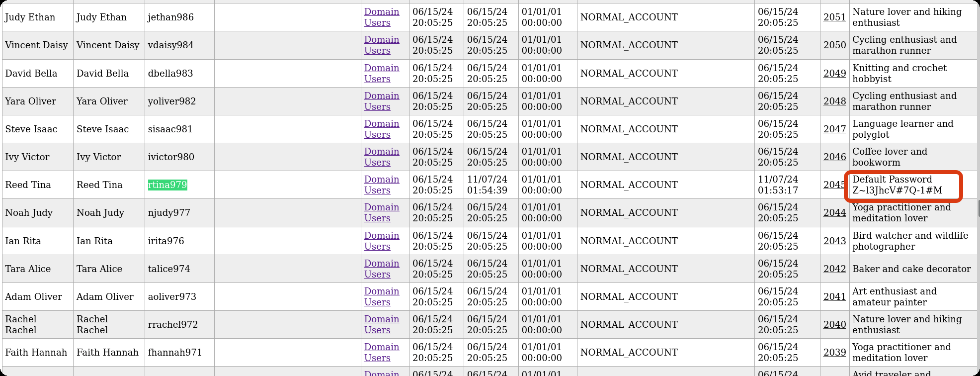980x376 pixels.
Task: Select username cell yoliver982
Action: pos(171,101)
